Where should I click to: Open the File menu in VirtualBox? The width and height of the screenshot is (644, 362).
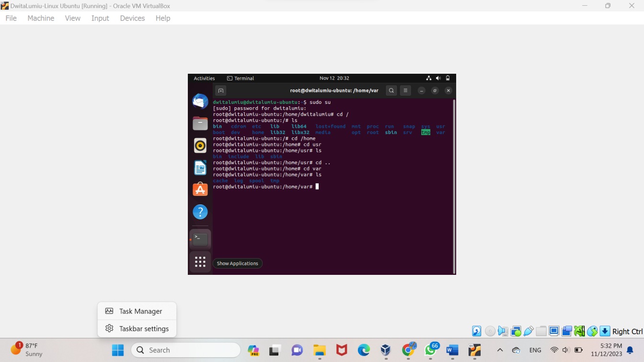(x=11, y=18)
